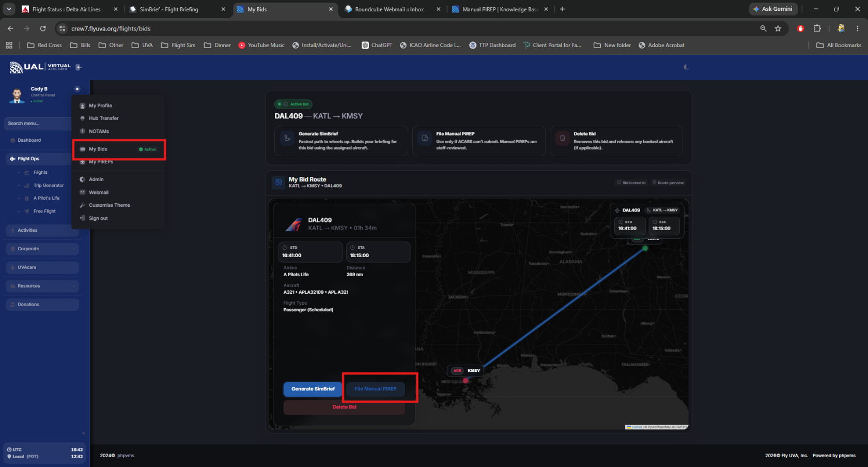Open the Chrome profile avatar

841,28
